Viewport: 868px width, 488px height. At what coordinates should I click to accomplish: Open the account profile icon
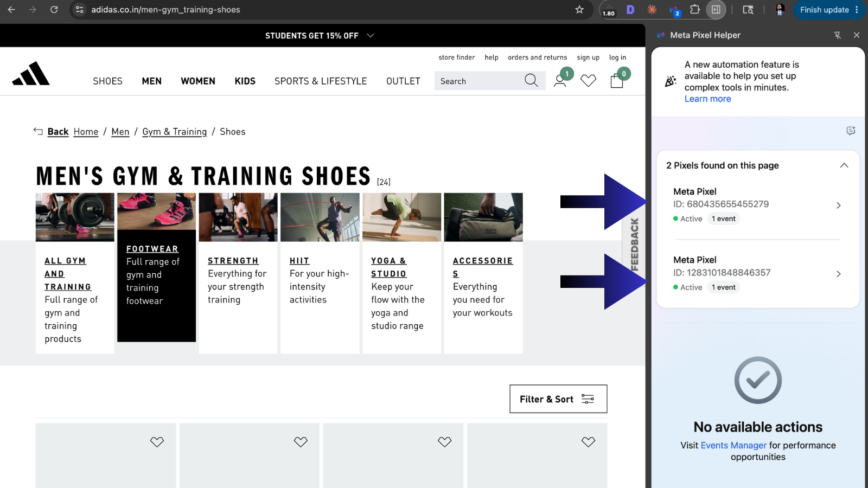[560, 81]
